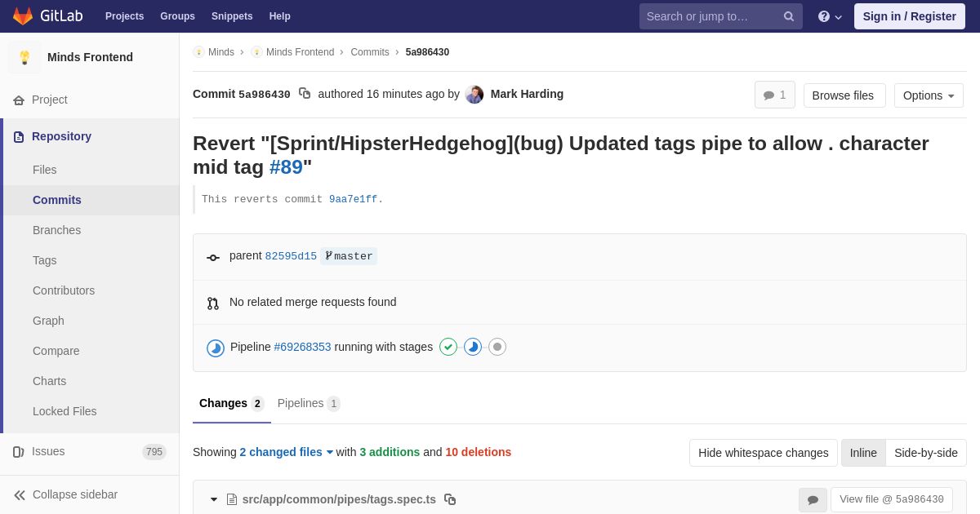Toggle comments for tags.spec.ts file
Viewport: 980px width, 514px height.
click(x=813, y=500)
